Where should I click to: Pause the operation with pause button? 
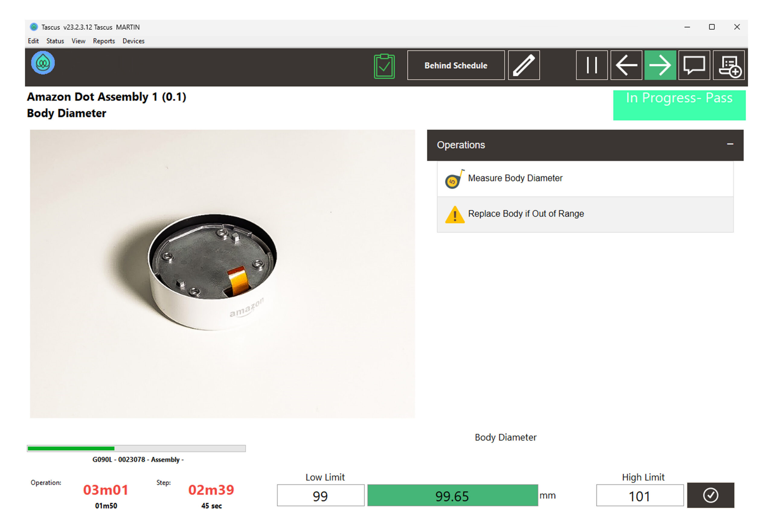tap(591, 65)
